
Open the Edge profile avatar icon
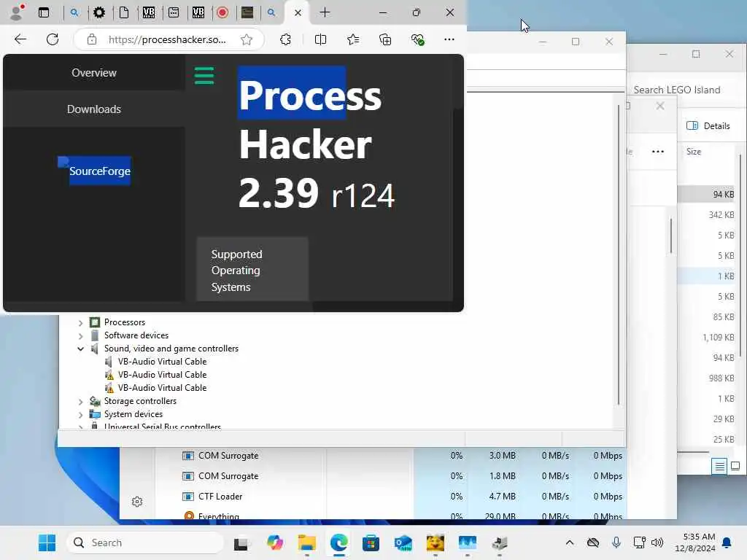tap(18, 12)
